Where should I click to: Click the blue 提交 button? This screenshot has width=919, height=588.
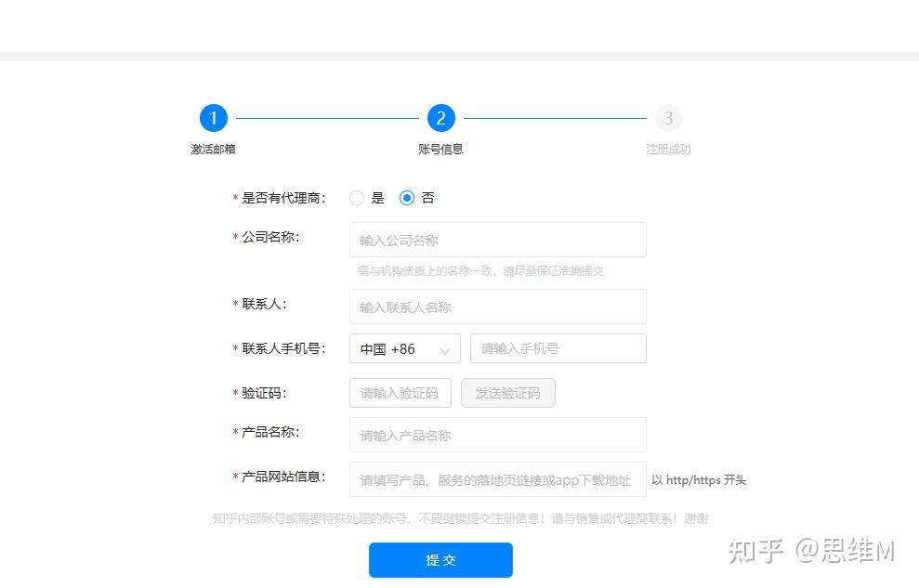440,560
